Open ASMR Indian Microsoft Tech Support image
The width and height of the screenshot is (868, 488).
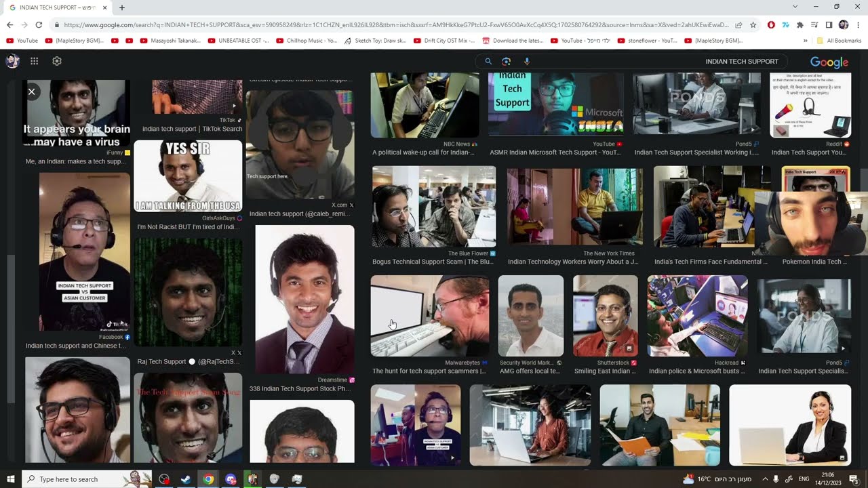point(555,104)
